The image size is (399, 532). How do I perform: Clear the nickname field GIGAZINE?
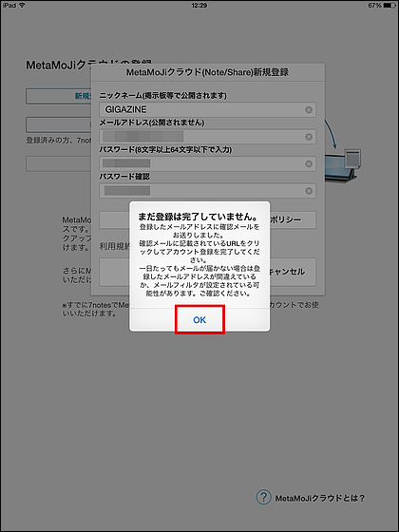(x=309, y=110)
